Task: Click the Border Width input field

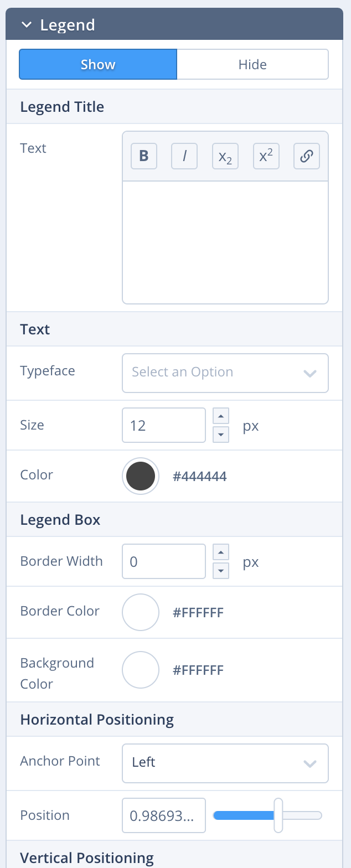Action: (164, 561)
